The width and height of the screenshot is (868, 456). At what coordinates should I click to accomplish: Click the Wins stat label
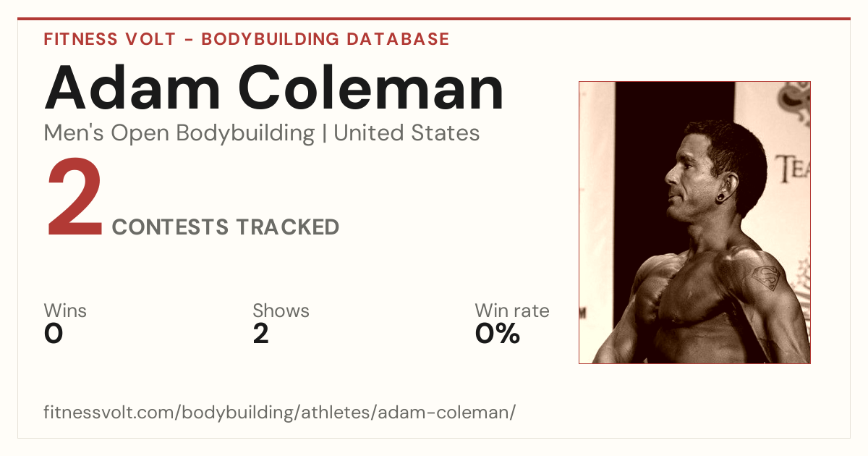pyautogui.click(x=65, y=311)
